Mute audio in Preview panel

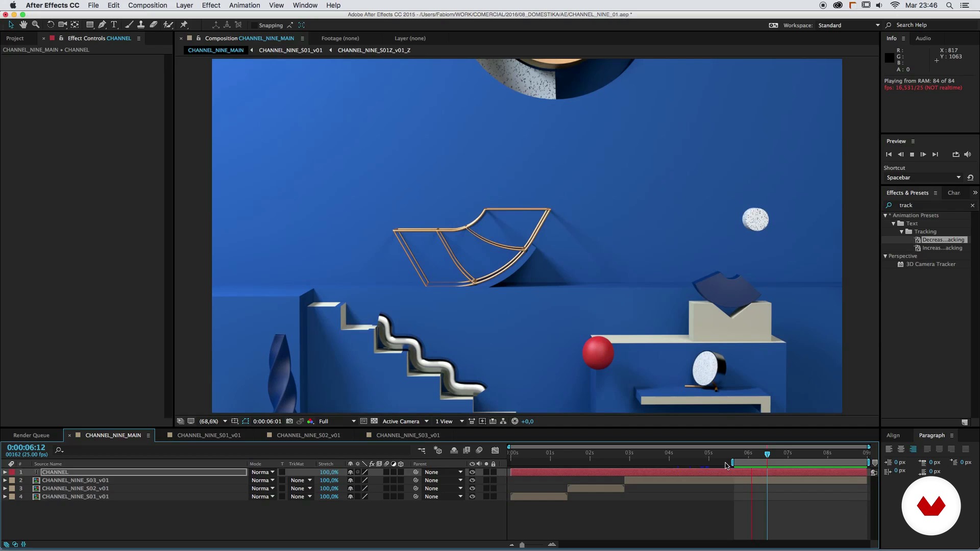[x=968, y=155]
